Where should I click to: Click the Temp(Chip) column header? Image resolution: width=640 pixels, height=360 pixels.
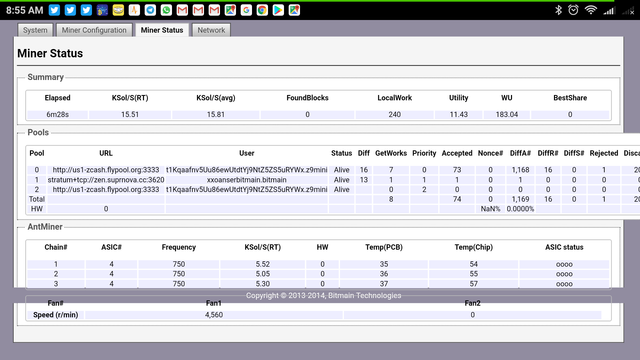[x=473, y=247]
